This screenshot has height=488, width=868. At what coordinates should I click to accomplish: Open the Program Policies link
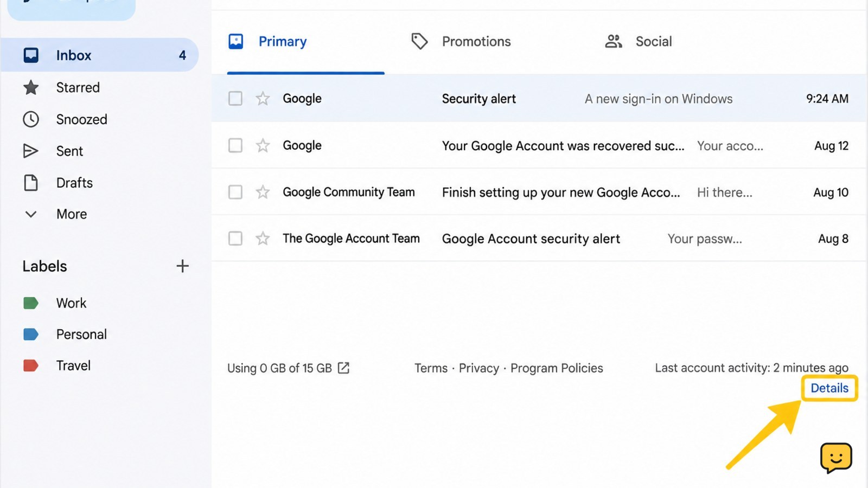(557, 368)
